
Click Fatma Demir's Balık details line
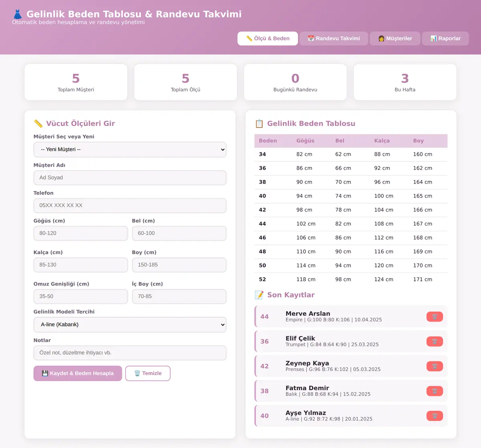click(328, 394)
